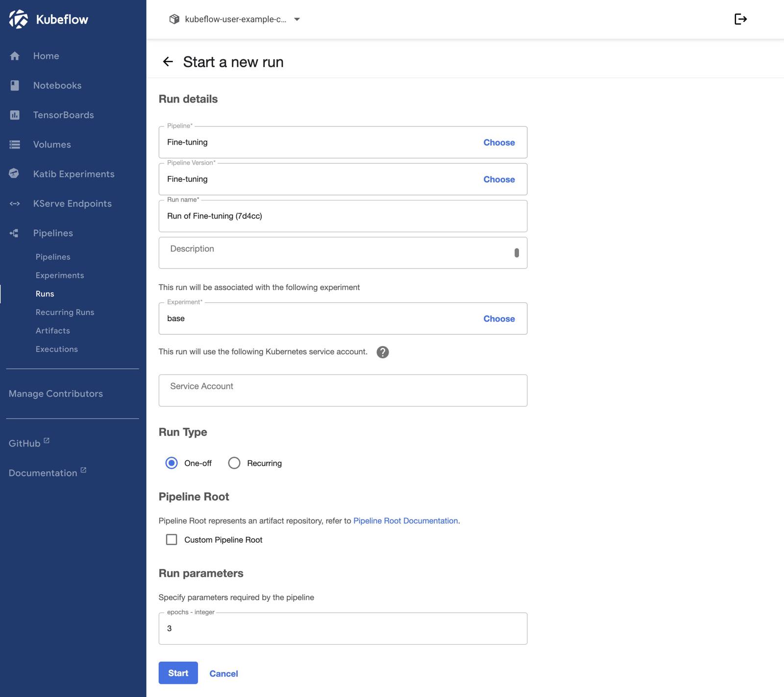The width and height of the screenshot is (784, 697).
Task: Edit the epochs parameter field
Action: [x=343, y=628]
